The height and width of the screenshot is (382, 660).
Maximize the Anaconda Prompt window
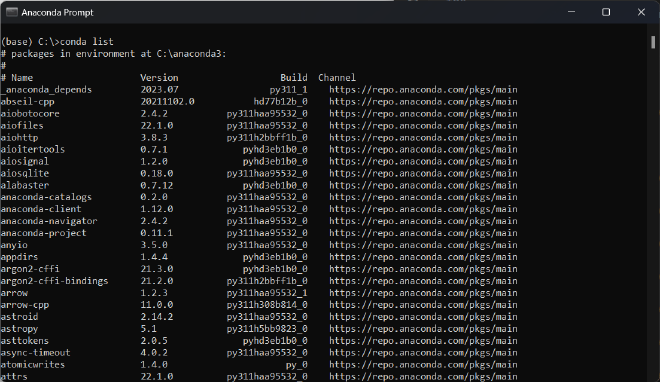pyautogui.click(x=606, y=12)
